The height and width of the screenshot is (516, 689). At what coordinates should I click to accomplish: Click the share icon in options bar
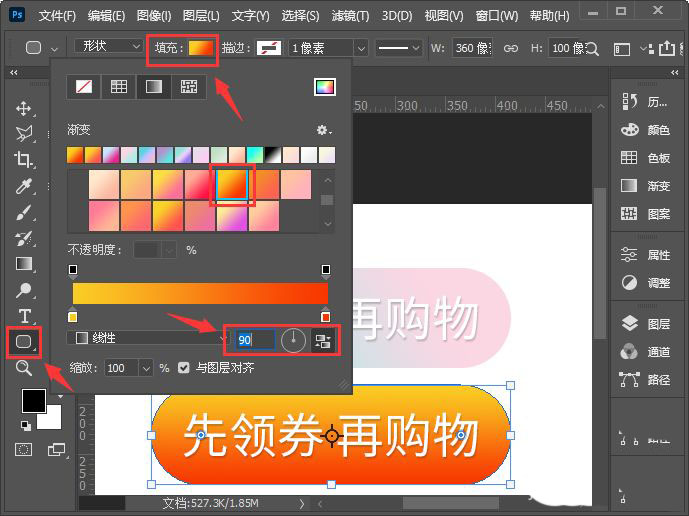[667, 48]
